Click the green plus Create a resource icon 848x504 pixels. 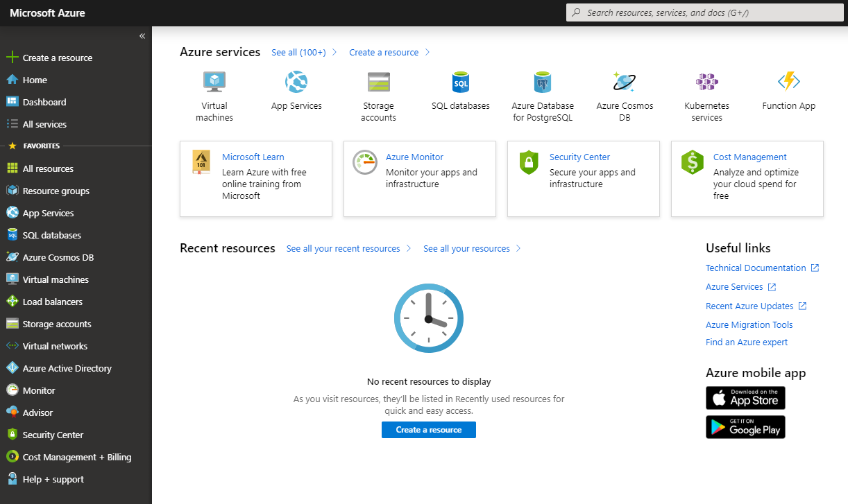[12, 58]
